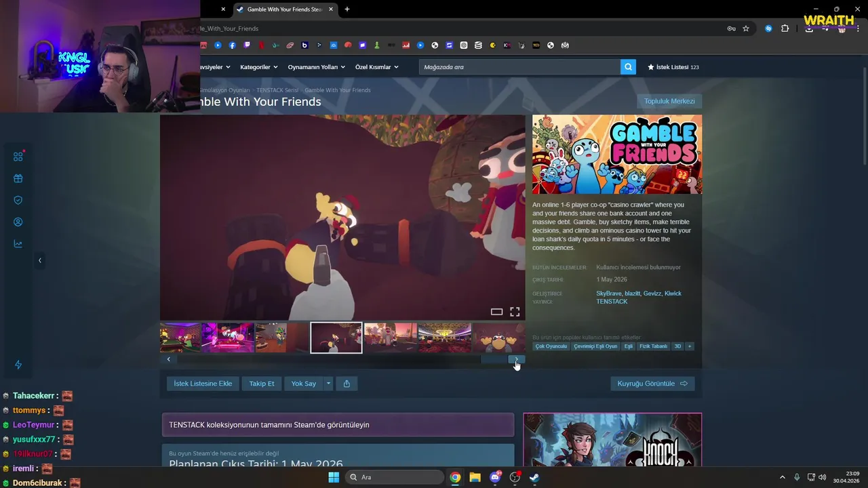This screenshot has height=488, width=868.
Task: Open the Topluluk Merkezi button
Action: point(669,101)
